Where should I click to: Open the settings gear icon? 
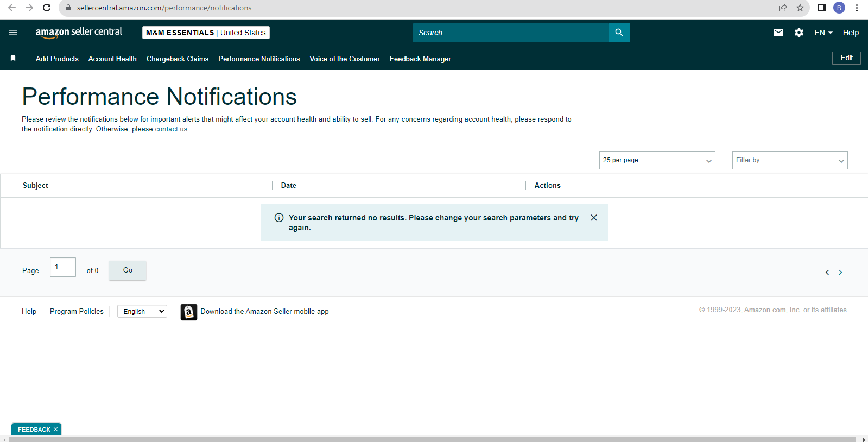[x=799, y=33]
